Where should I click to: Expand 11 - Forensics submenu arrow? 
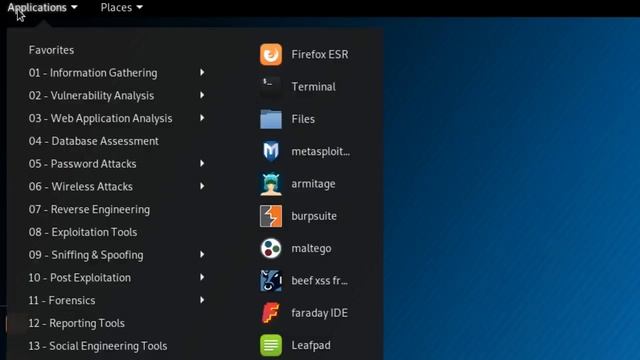click(x=202, y=300)
